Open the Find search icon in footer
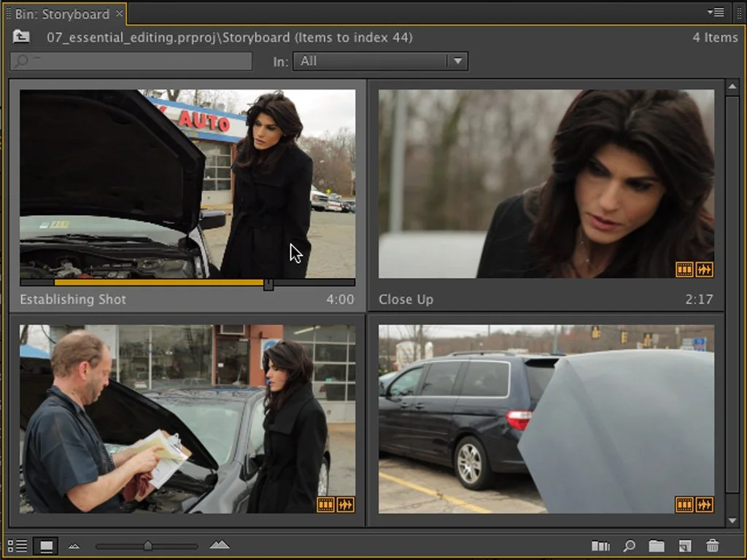 coord(629,545)
